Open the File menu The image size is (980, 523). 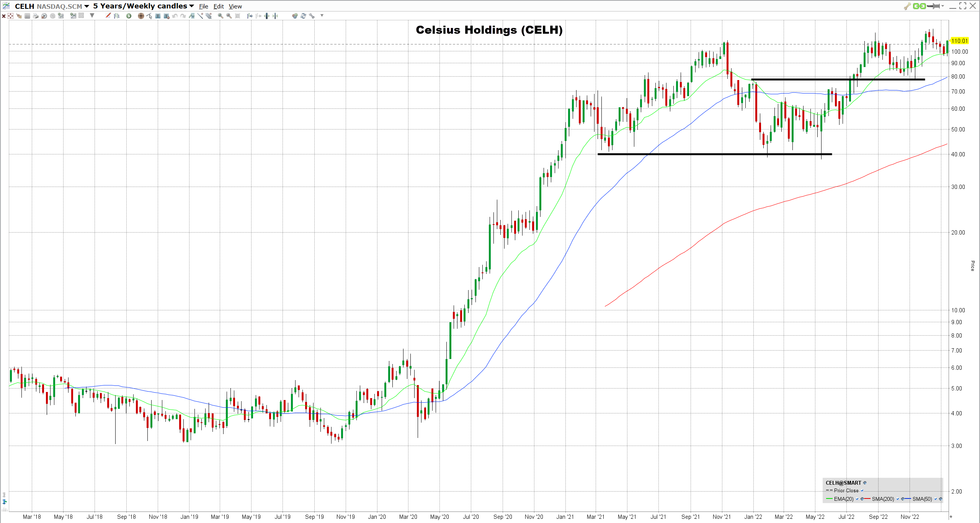(x=204, y=6)
